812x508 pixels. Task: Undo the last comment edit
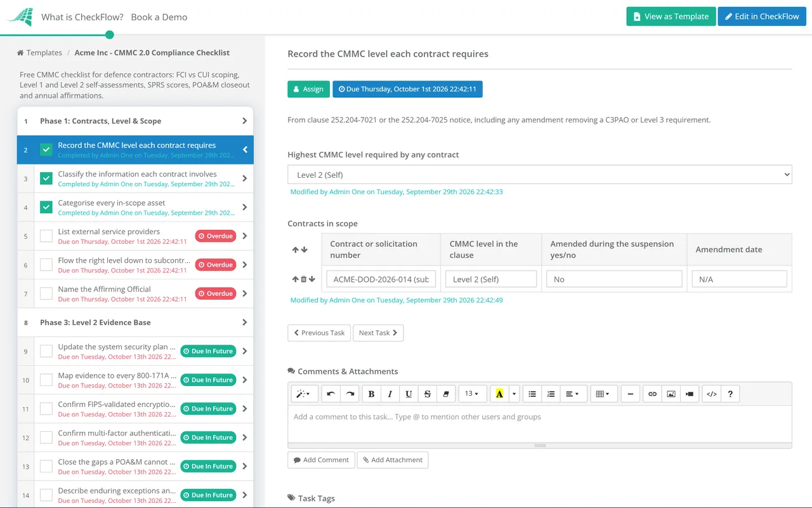(x=331, y=394)
